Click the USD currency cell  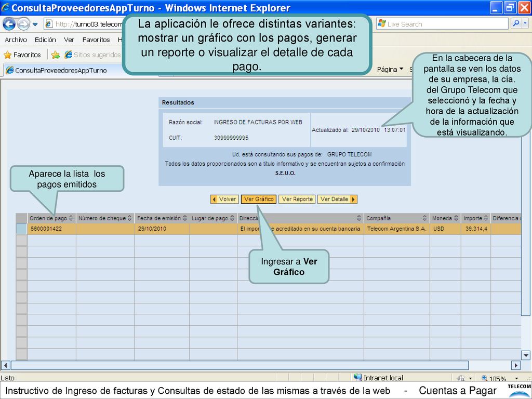[x=445, y=229]
